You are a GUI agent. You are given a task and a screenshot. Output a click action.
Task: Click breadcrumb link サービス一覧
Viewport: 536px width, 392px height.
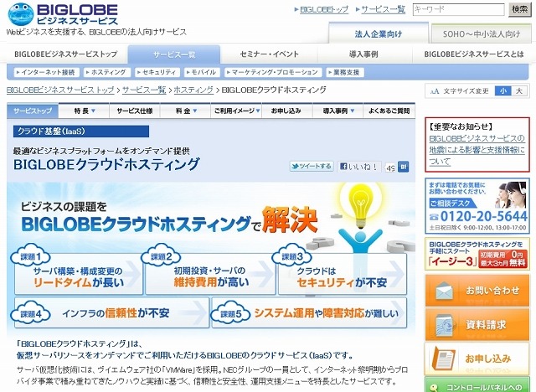pyautogui.click(x=144, y=90)
